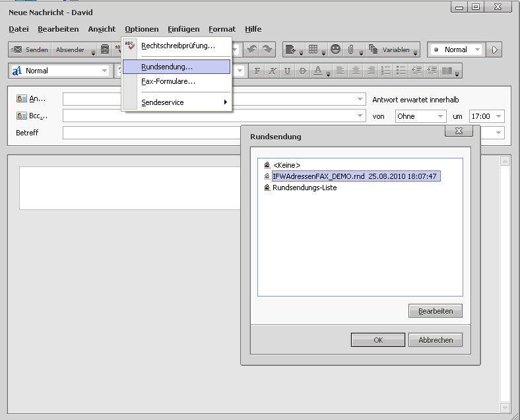Click the paperclip attachment icon
The width and height of the screenshot is (520, 420).
pyautogui.click(x=352, y=50)
